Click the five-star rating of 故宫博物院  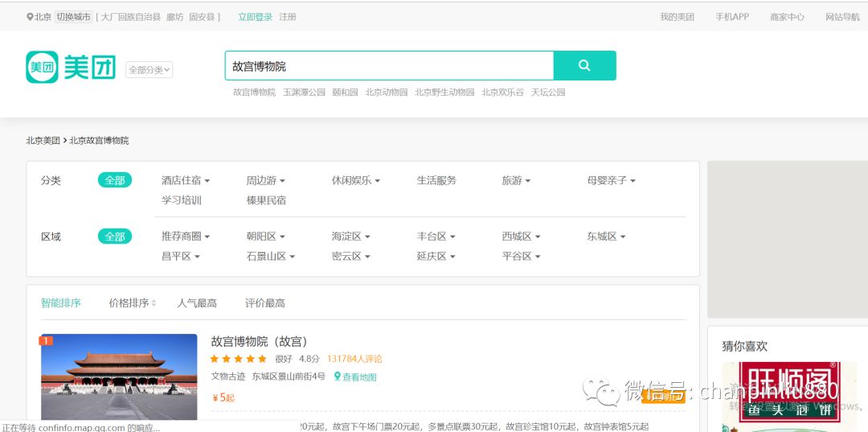coord(239,359)
